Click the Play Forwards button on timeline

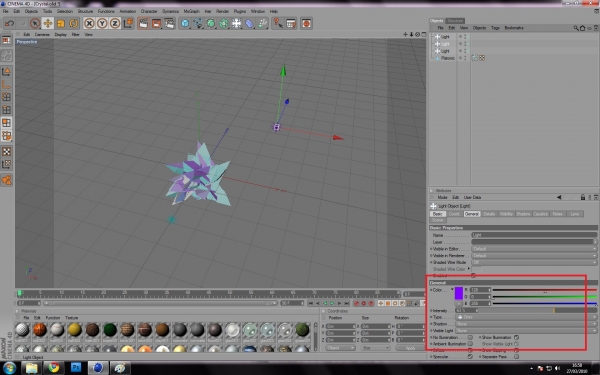(x=332, y=303)
